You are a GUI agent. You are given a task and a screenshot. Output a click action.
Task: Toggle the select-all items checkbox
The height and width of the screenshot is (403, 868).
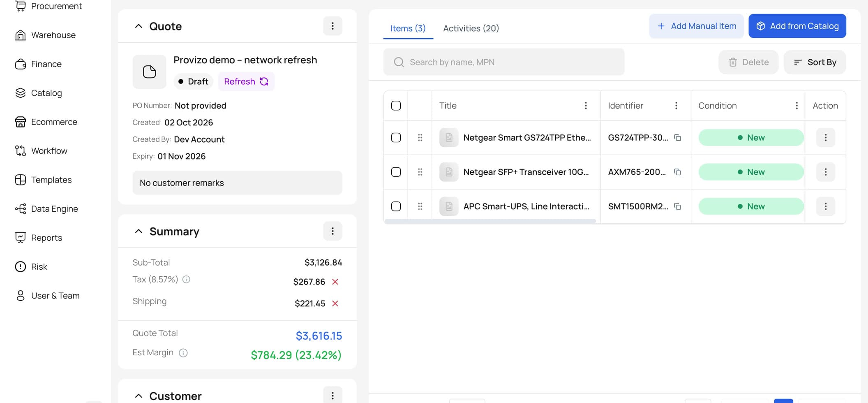(396, 106)
